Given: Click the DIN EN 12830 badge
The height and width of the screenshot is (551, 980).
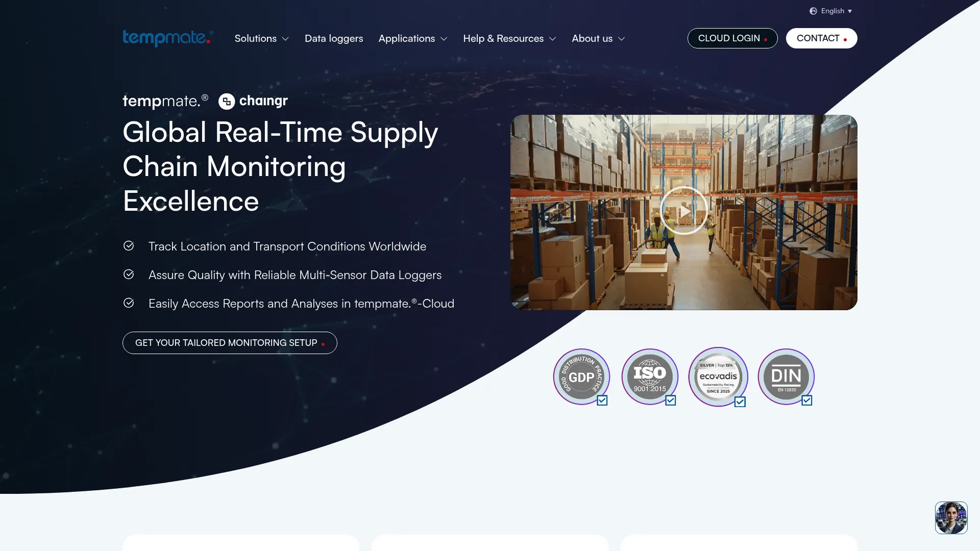Looking at the screenshot, I should pyautogui.click(x=786, y=377).
